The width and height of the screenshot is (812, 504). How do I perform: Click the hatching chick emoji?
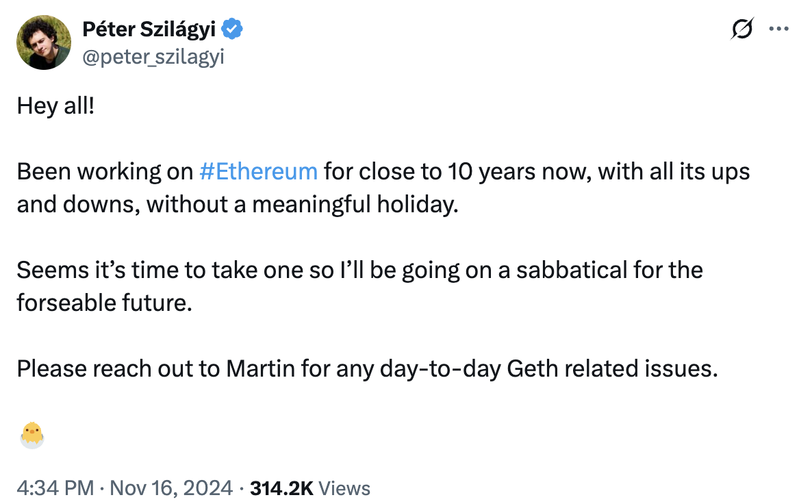click(x=31, y=435)
